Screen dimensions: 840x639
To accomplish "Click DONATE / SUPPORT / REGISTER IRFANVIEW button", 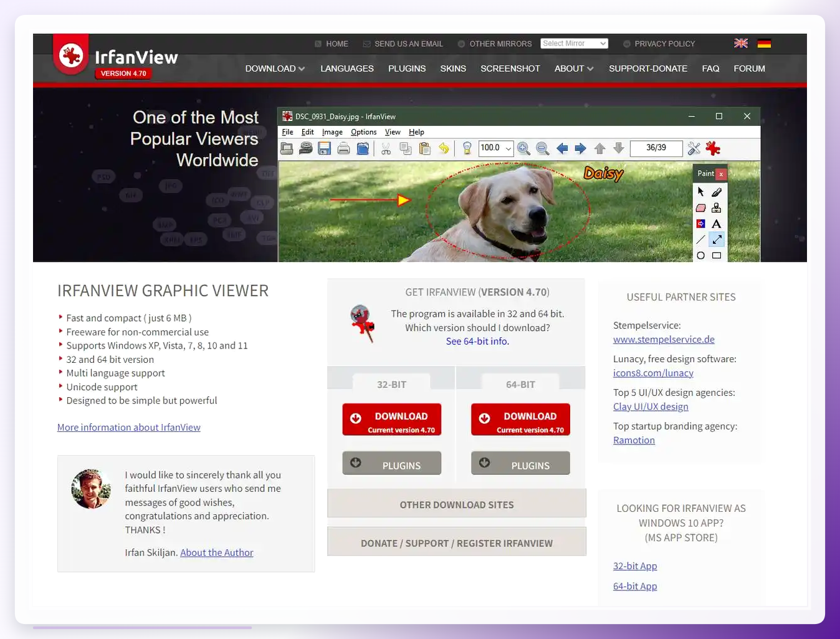I will [457, 542].
